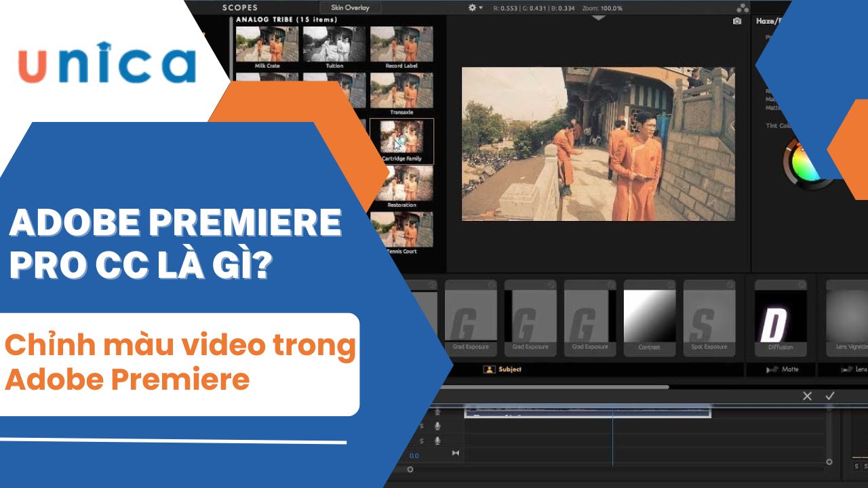Click the three-circles icon in the top bar
This screenshot has height=488, width=868.
click(742, 7)
